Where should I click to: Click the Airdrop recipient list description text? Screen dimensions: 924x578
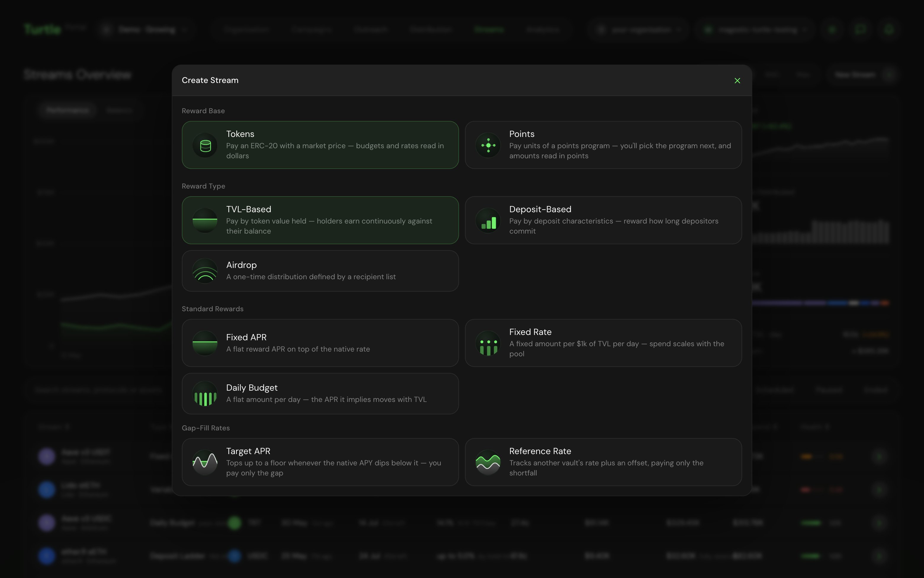tap(311, 277)
